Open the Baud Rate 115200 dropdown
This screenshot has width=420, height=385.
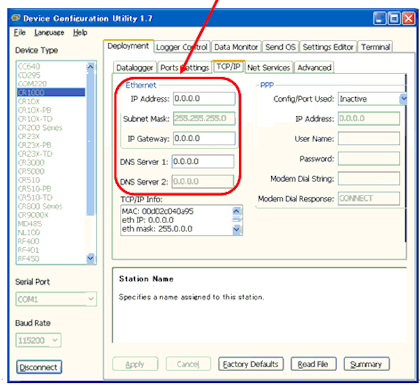(38, 340)
